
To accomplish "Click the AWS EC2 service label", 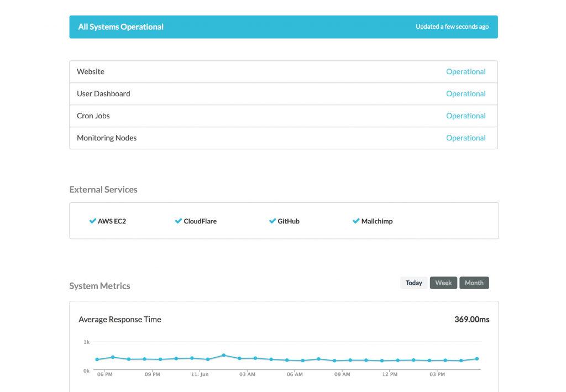I will click(x=112, y=221).
